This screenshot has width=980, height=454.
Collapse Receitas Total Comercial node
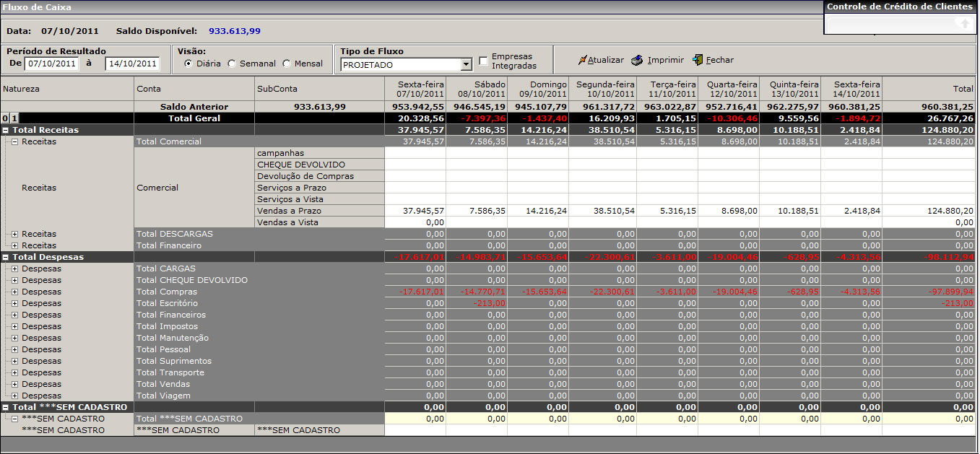(x=15, y=141)
